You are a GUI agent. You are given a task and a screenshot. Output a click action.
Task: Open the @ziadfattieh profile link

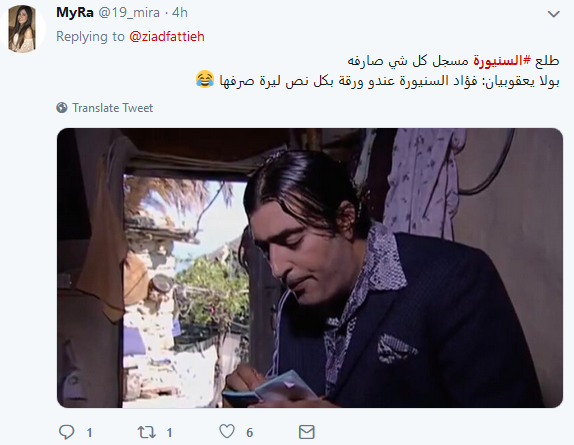(x=167, y=37)
